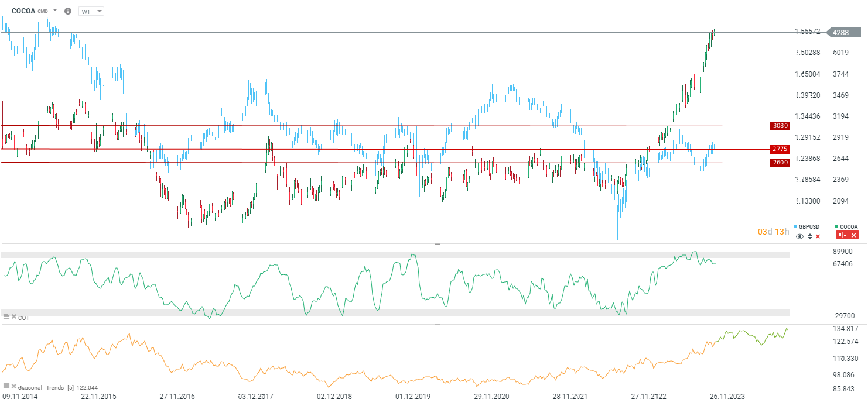This screenshot has height=406, width=868.
Task: Click the COT panel label
Action: (23, 318)
